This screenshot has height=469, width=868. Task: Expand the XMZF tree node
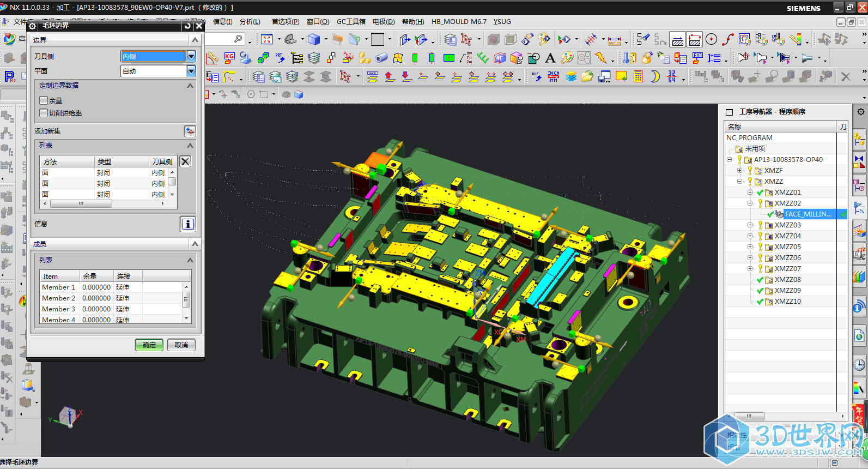(x=739, y=171)
